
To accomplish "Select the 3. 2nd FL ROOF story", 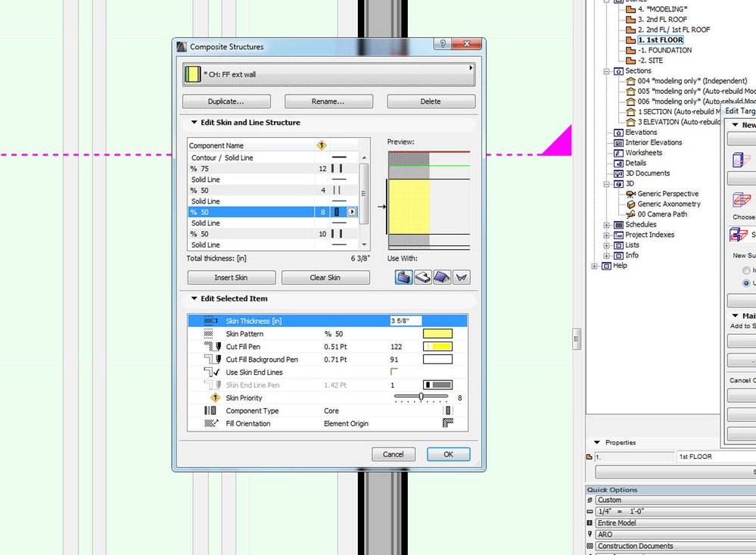I will pos(662,19).
